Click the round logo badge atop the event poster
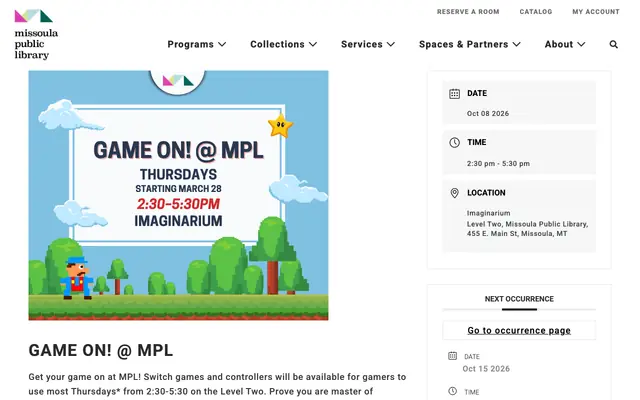Viewport: 640px width, 400px height. 178,82
